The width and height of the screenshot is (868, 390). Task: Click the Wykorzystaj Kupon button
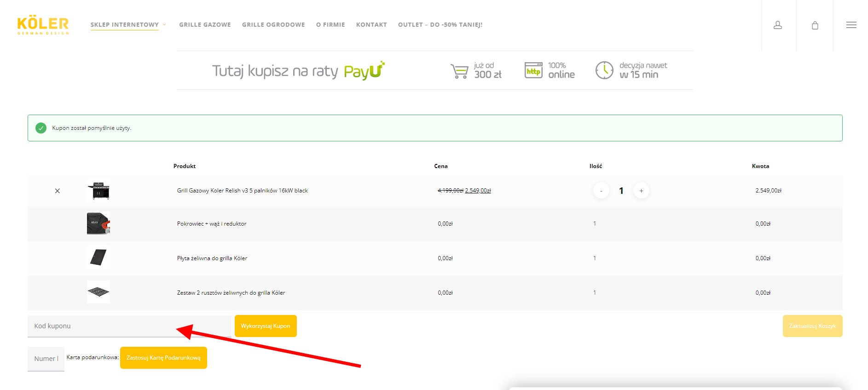click(266, 326)
